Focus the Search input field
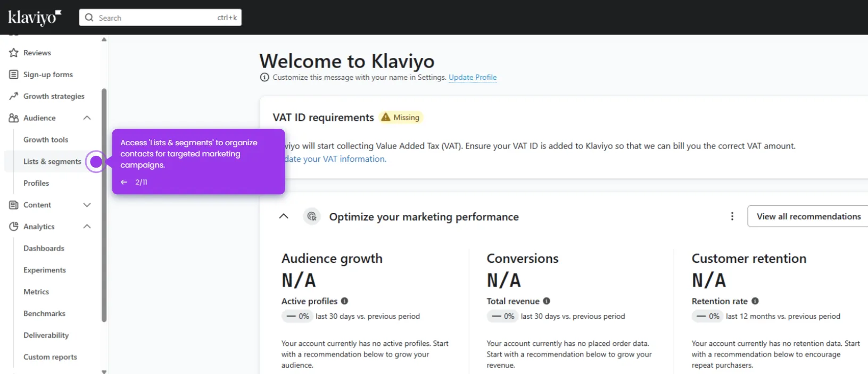The image size is (868, 374). (160, 18)
